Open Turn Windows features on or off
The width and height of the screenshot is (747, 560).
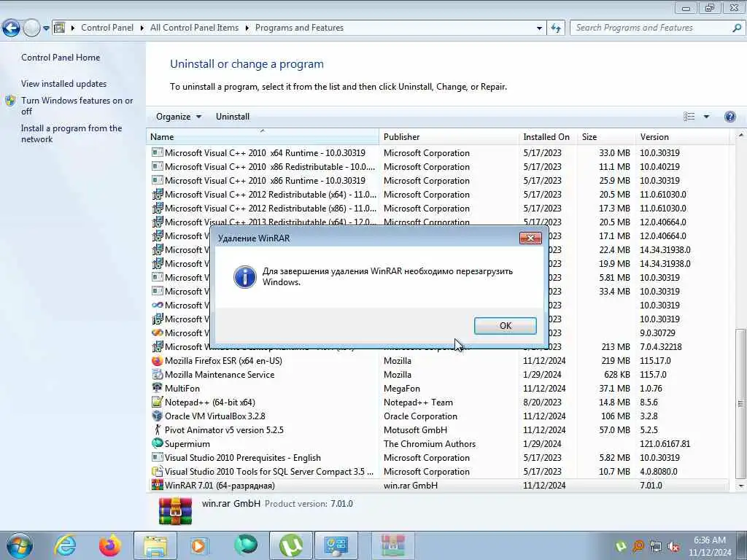click(77, 106)
